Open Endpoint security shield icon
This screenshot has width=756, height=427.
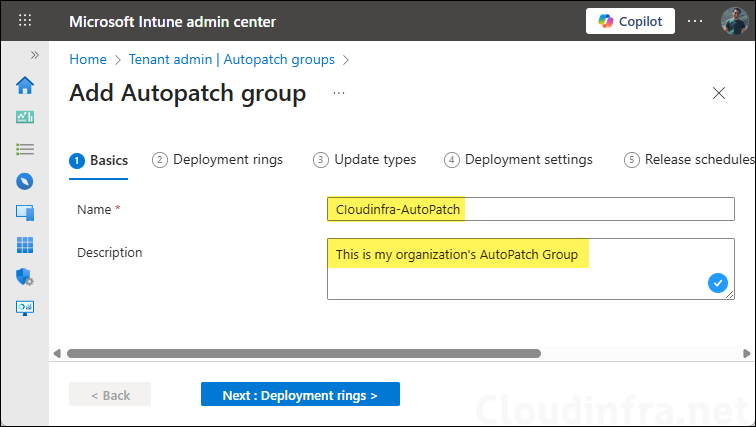[x=25, y=277]
